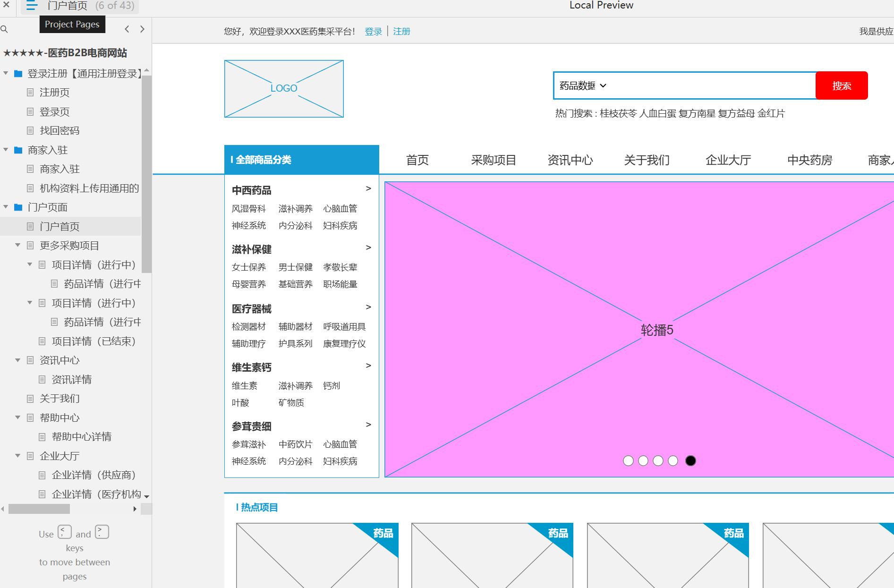Go to 首页 in navigation bar
Screen dimensions: 894x588
417,160
